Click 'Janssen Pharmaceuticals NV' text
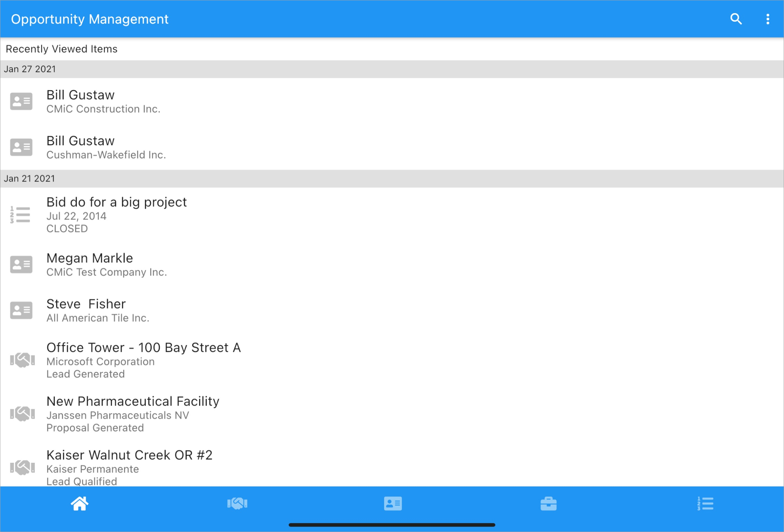 point(118,415)
